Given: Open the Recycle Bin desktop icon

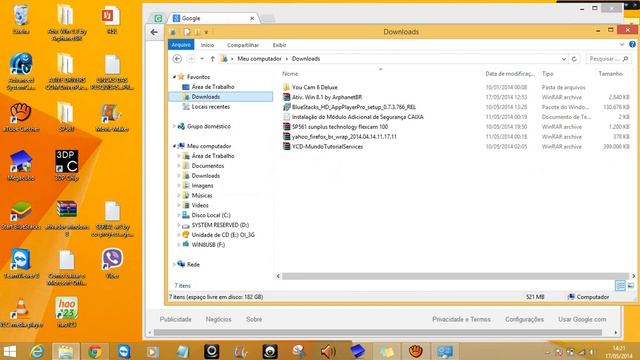Looking at the screenshot, I should (21, 18).
